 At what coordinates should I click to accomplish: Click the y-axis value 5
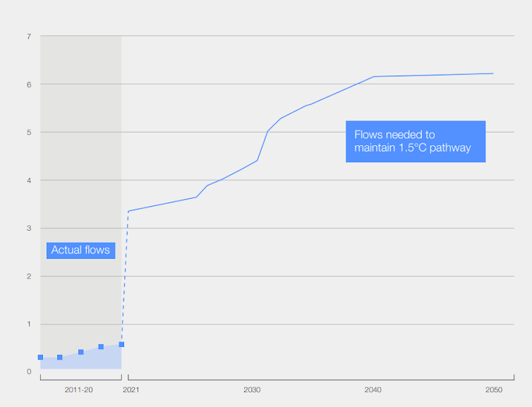tap(29, 133)
